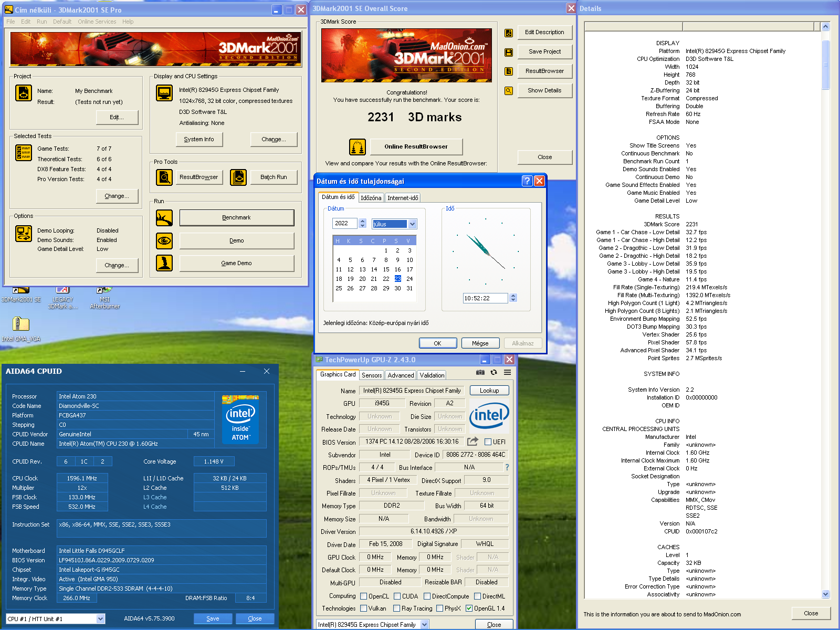
Task: Click the Show Details button
Action: point(544,90)
